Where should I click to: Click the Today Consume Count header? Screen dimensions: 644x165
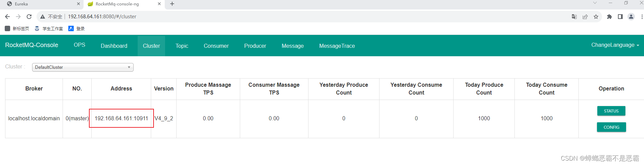click(547, 89)
